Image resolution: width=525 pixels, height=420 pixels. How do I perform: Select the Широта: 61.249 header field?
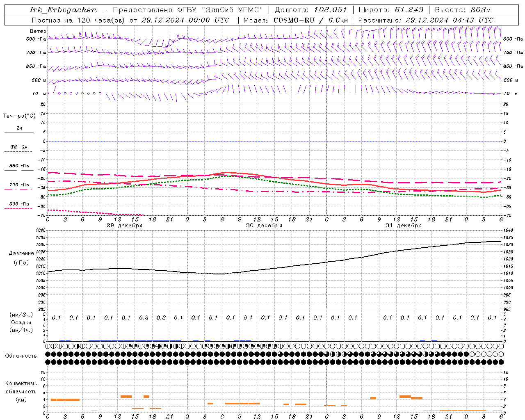tap(391, 10)
